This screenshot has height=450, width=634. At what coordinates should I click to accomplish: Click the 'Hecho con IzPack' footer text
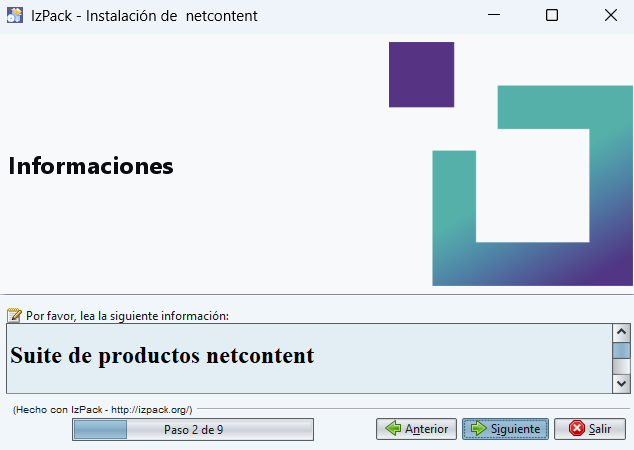coord(103,409)
